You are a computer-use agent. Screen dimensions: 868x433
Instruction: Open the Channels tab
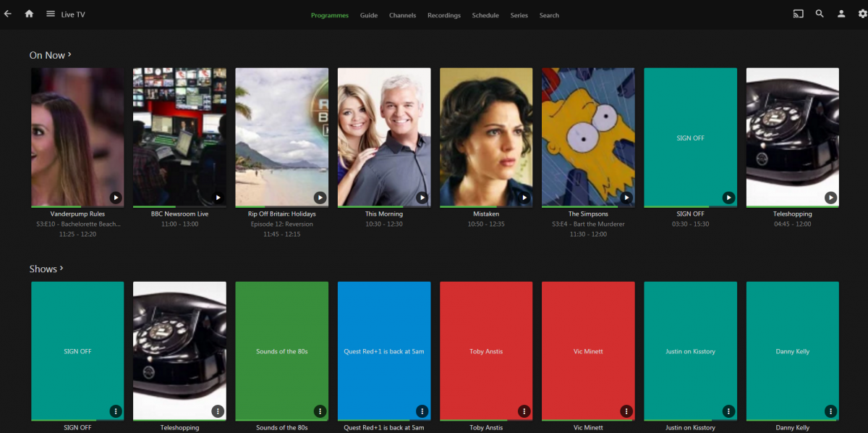point(402,15)
